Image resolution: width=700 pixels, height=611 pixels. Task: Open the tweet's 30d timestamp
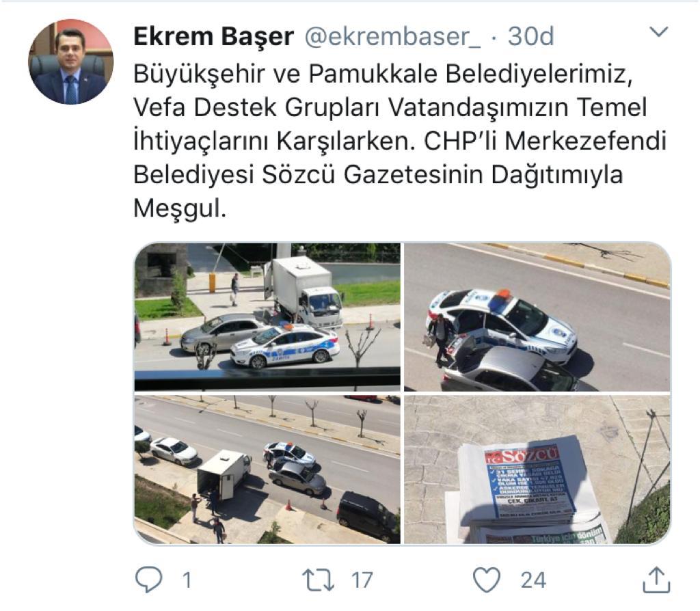(530, 37)
